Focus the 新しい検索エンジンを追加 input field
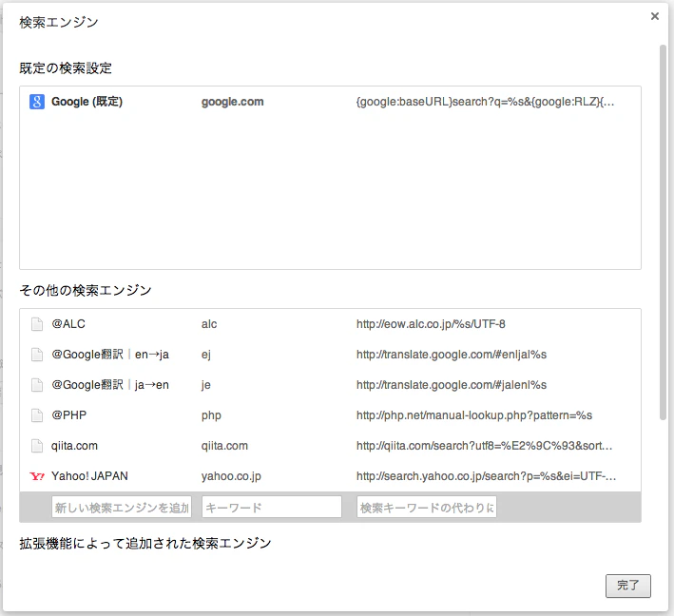Screen dimensions: 674x616 [122, 508]
